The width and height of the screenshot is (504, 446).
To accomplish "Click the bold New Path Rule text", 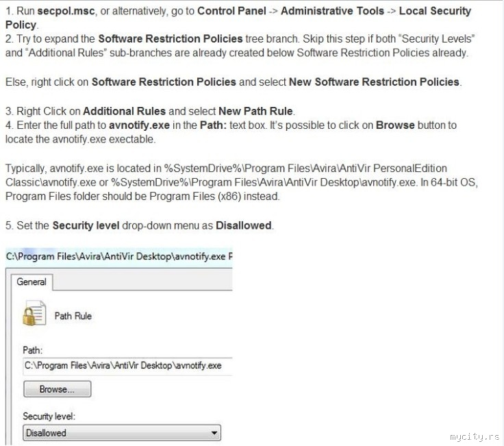I will tap(255, 110).
